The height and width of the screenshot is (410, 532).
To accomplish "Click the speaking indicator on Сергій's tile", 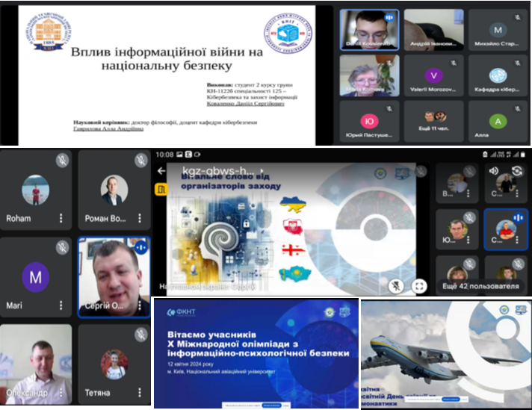I will 140,246.
